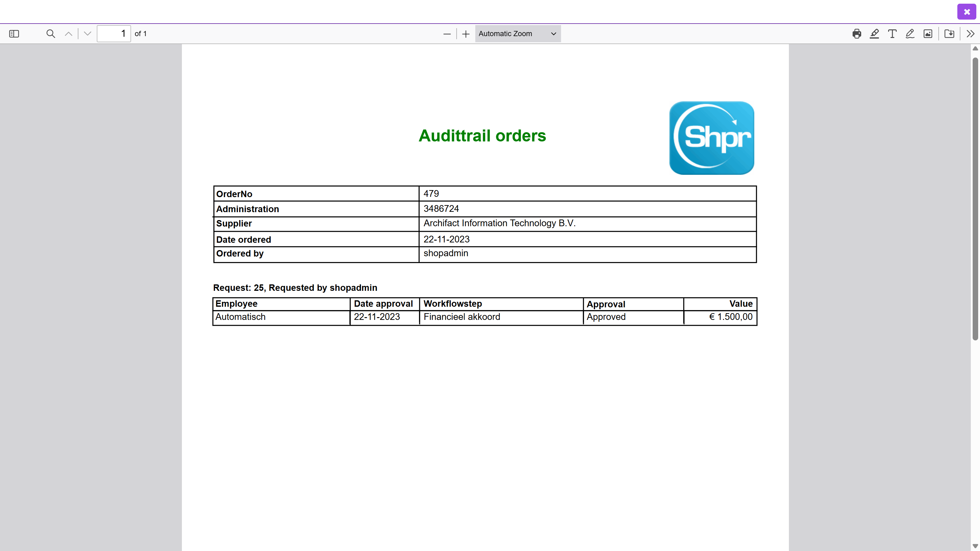Click the Audittrail orders heading
The height and width of the screenshot is (551, 980).
[482, 136]
